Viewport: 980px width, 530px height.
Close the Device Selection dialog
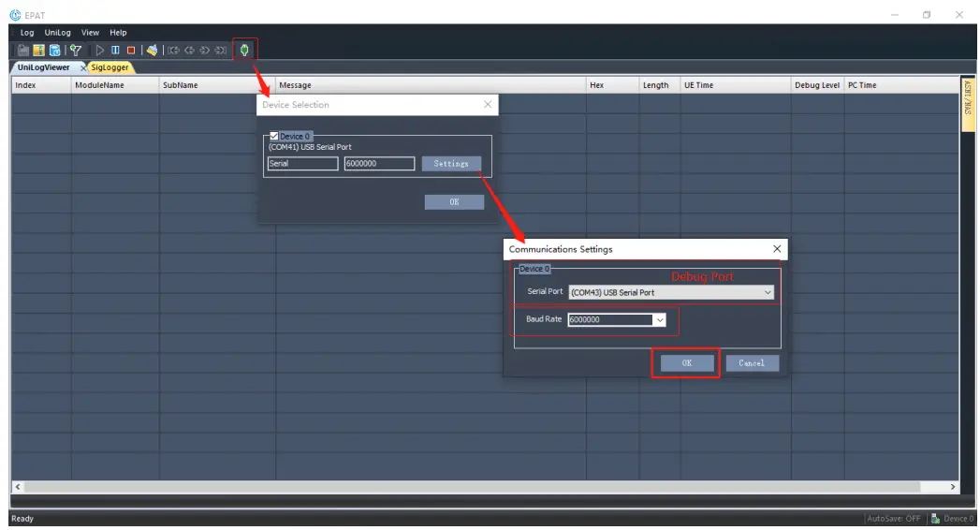point(488,104)
